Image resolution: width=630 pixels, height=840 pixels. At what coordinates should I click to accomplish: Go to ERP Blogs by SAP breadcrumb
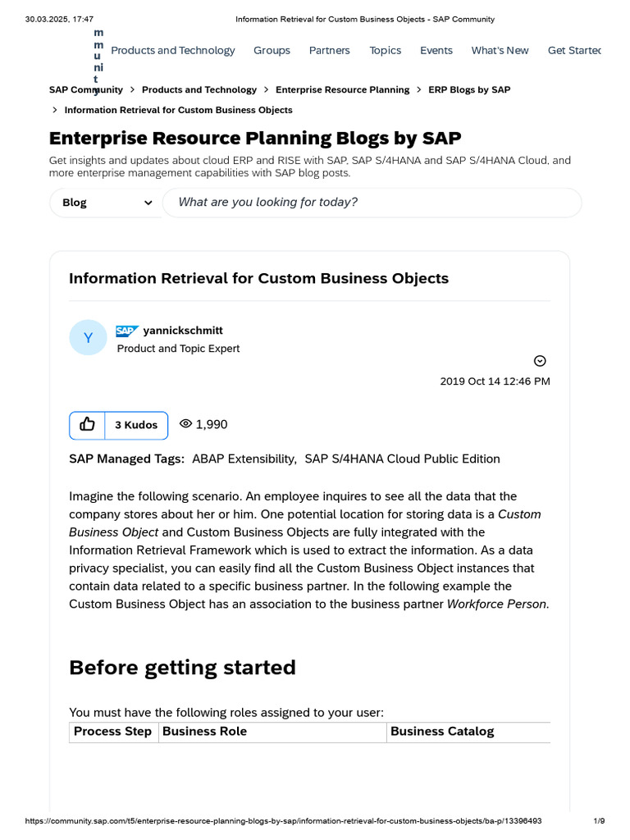click(469, 90)
